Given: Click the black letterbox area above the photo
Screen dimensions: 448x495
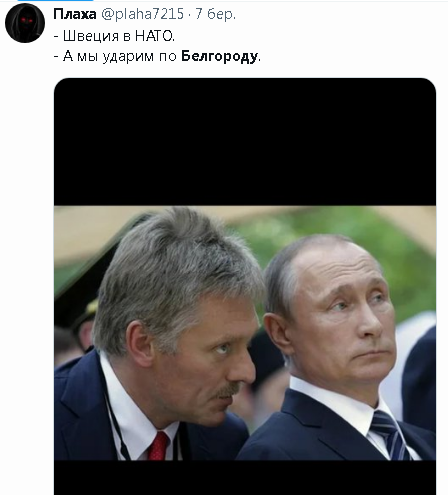Looking at the screenshot, I should pos(245,142).
